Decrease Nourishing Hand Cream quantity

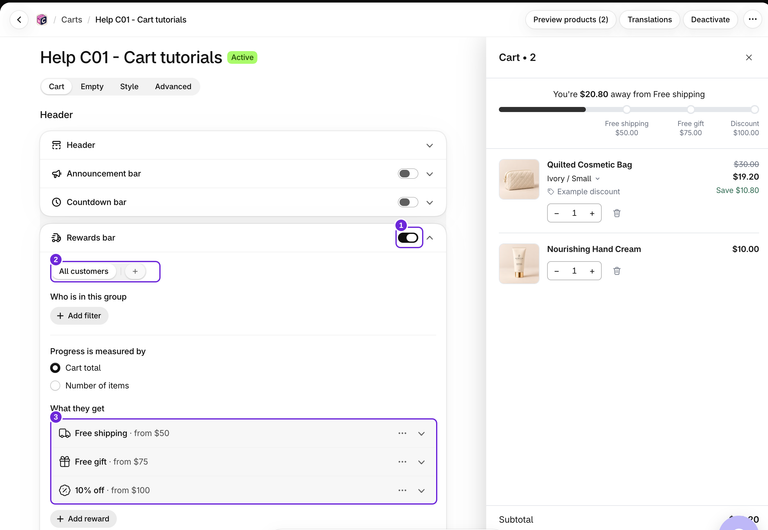556,271
